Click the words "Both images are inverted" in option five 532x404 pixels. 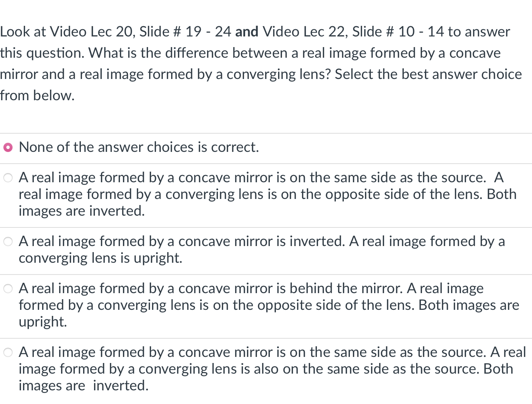point(83,385)
